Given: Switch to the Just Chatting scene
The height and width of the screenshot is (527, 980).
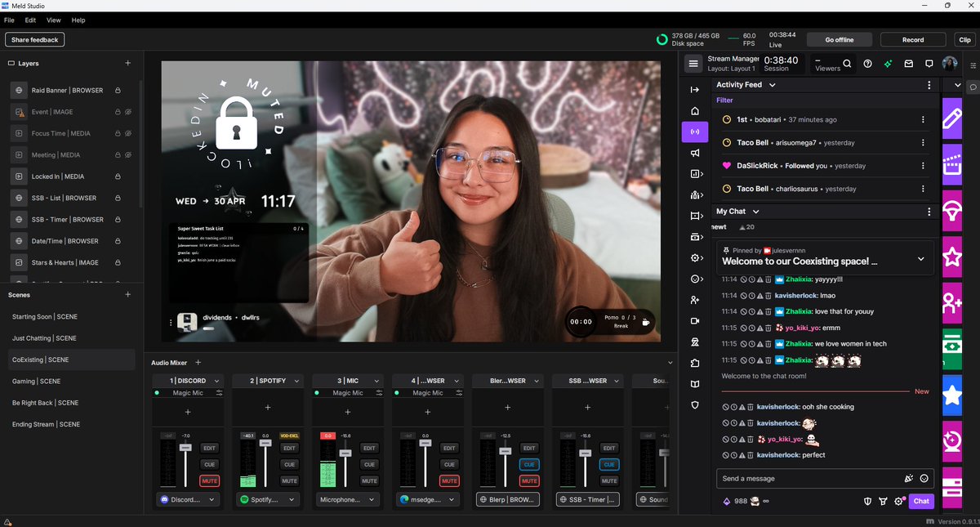Looking at the screenshot, I should (x=44, y=338).
